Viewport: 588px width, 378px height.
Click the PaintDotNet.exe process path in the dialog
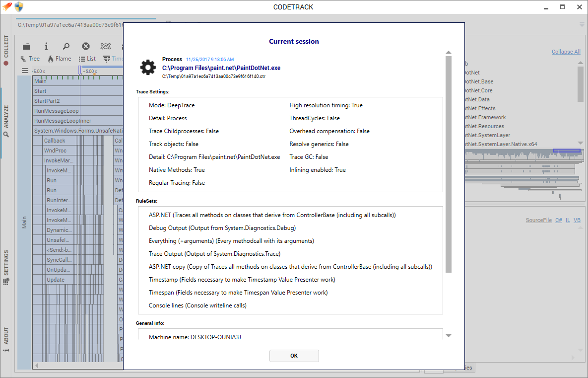pos(221,68)
